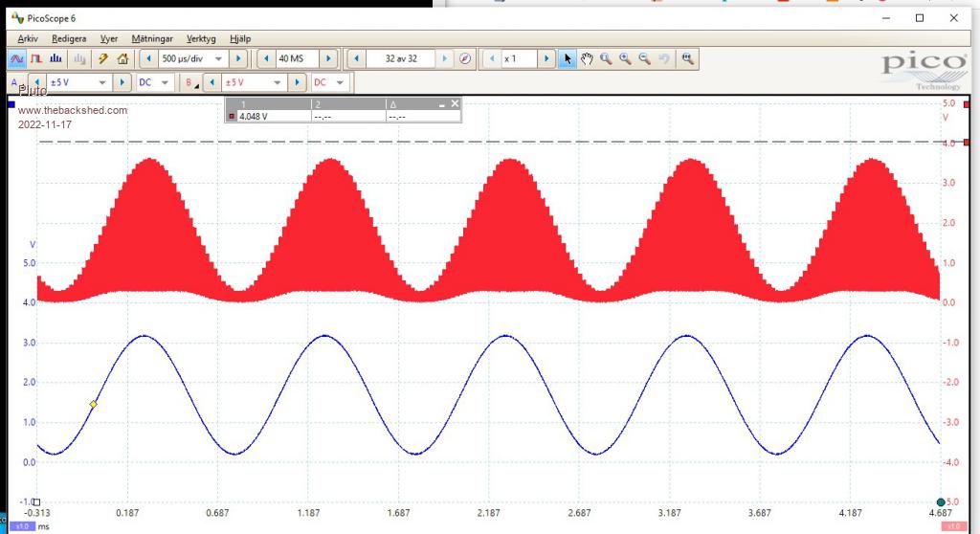Screen dimensions: 980x534
Task: Switch to scope mode icon
Action: click(16, 59)
